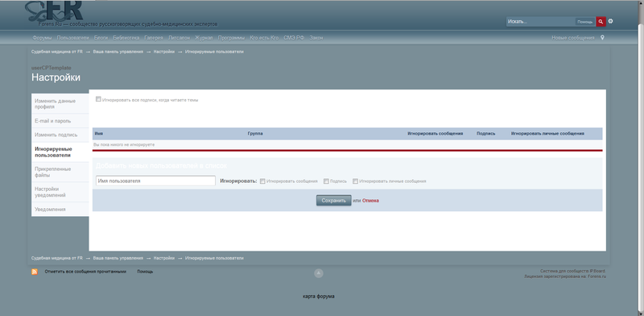The height and width of the screenshot is (316, 644).
Task: Open Форумы in navigation bar
Action: click(x=42, y=38)
